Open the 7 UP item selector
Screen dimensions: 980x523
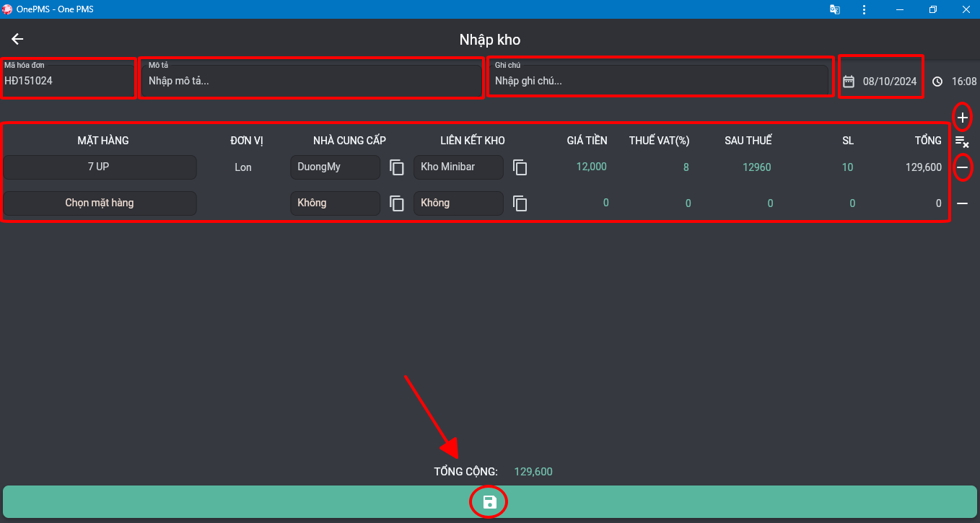click(x=100, y=167)
